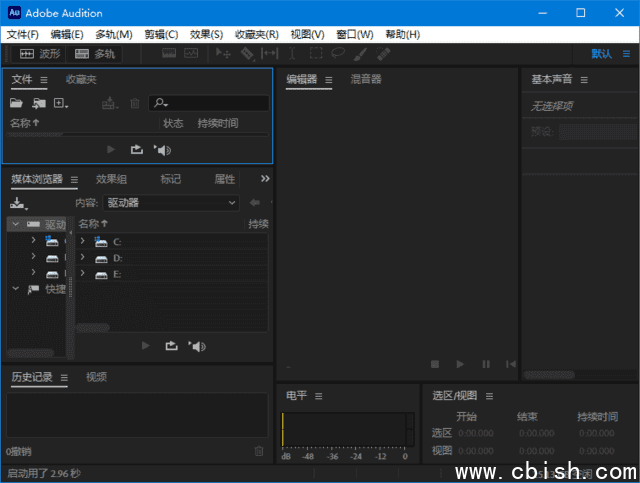Expand D: drive in list

(82, 257)
